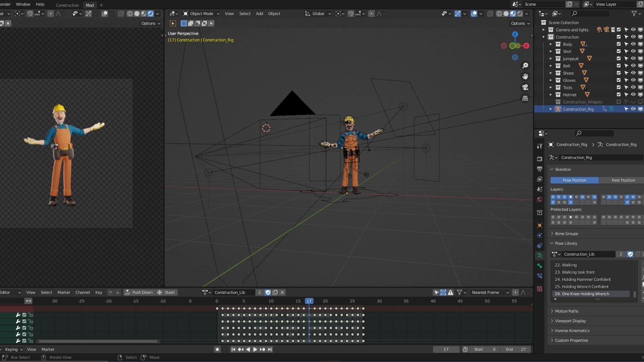Hide the Shirt collection in viewport
644x362 pixels.
(633, 51)
